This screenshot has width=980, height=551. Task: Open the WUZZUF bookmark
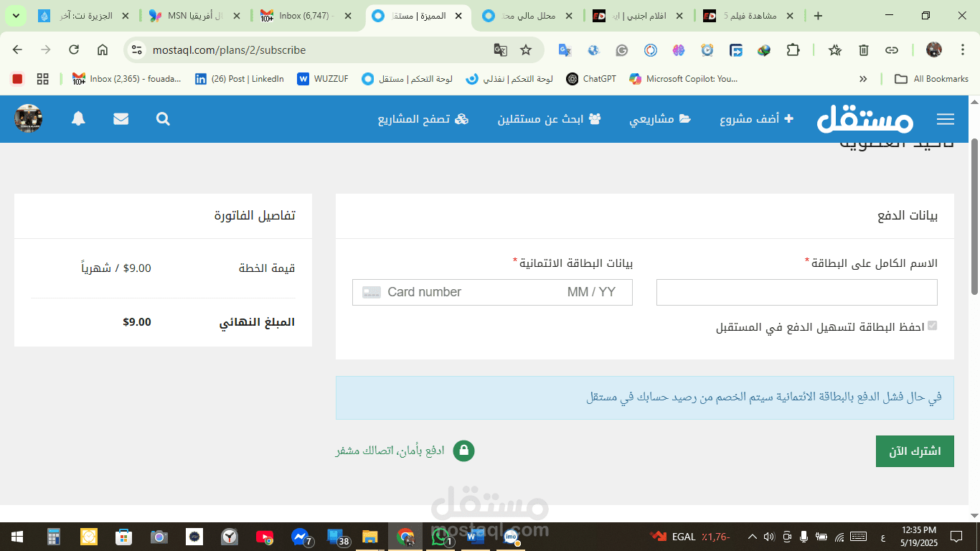(323, 79)
